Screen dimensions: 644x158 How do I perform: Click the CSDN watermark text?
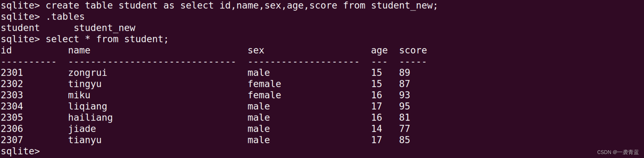pyautogui.click(x=618, y=152)
